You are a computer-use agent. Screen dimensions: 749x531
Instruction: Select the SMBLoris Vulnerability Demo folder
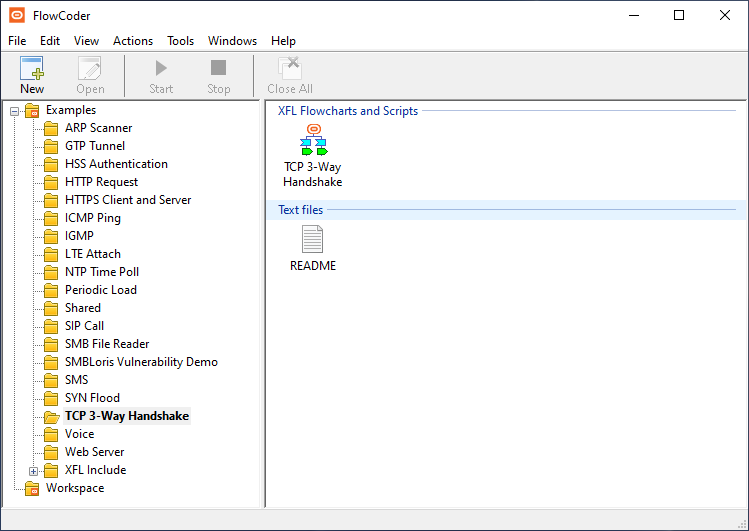141,362
